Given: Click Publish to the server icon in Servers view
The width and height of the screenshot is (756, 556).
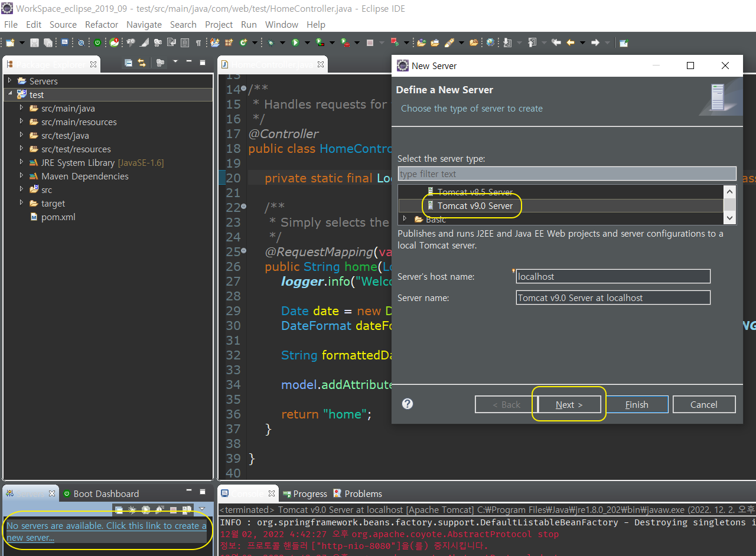Looking at the screenshot, I should (x=187, y=509).
